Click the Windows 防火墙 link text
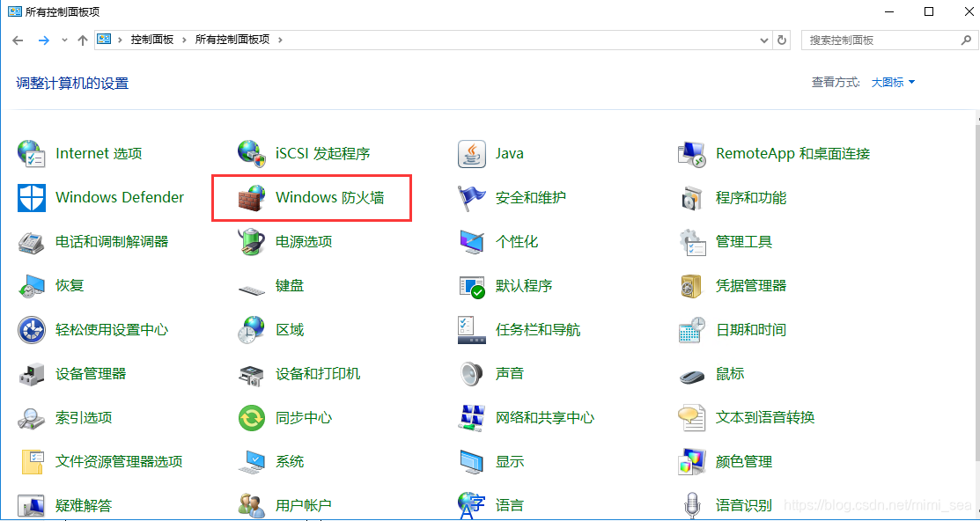The height and width of the screenshot is (521, 980). [x=330, y=198]
